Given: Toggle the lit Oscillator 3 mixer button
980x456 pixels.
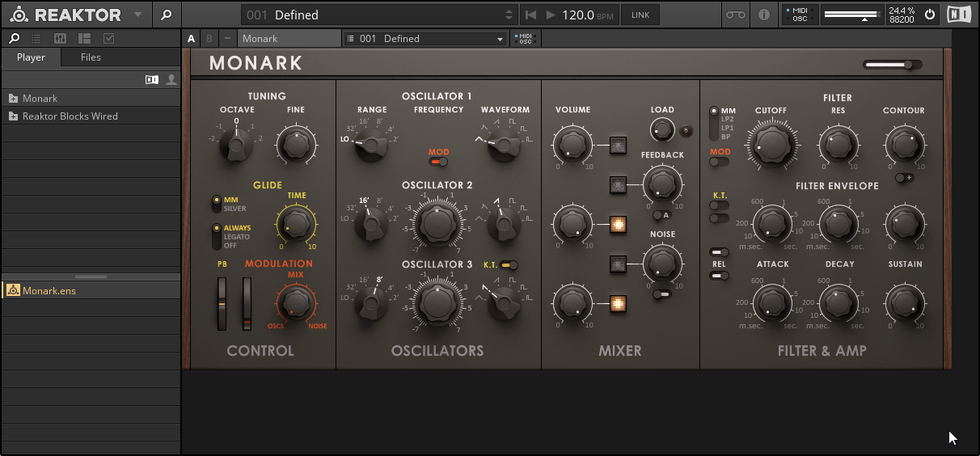Looking at the screenshot, I should tap(619, 303).
